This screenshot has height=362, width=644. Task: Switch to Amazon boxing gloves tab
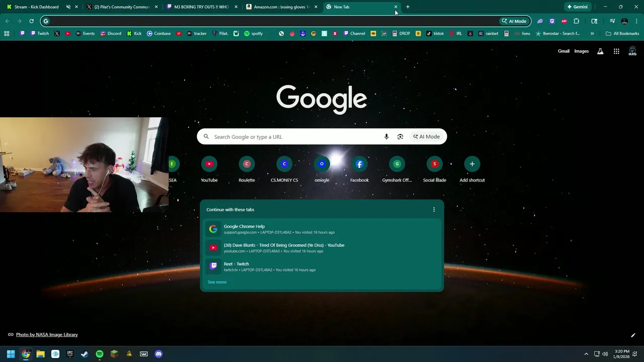pyautogui.click(x=281, y=7)
